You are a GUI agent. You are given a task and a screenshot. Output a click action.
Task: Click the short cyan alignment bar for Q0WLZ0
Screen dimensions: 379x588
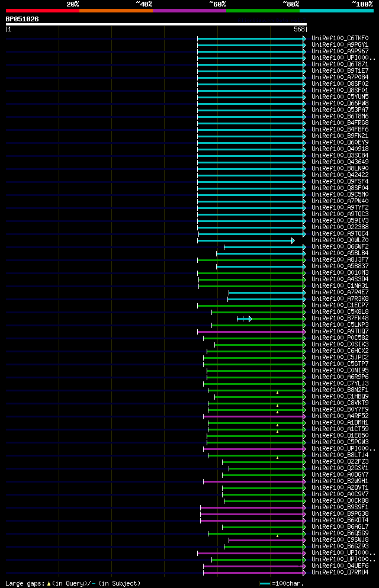click(245, 241)
